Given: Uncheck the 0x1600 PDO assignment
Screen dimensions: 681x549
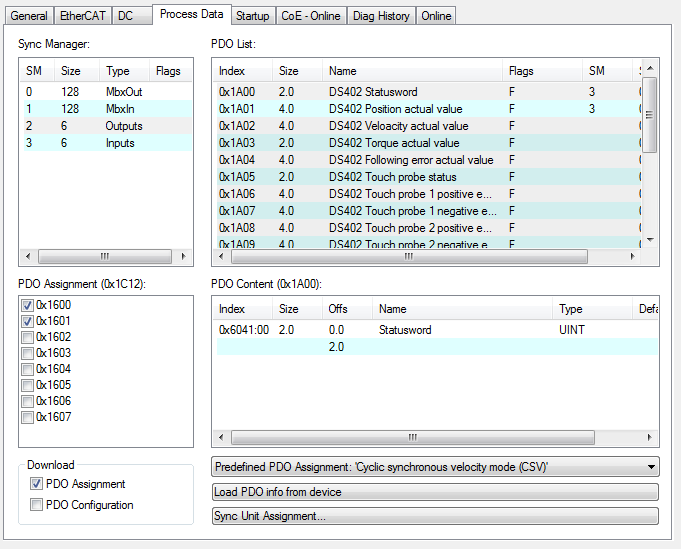Looking at the screenshot, I should (27, 305).
